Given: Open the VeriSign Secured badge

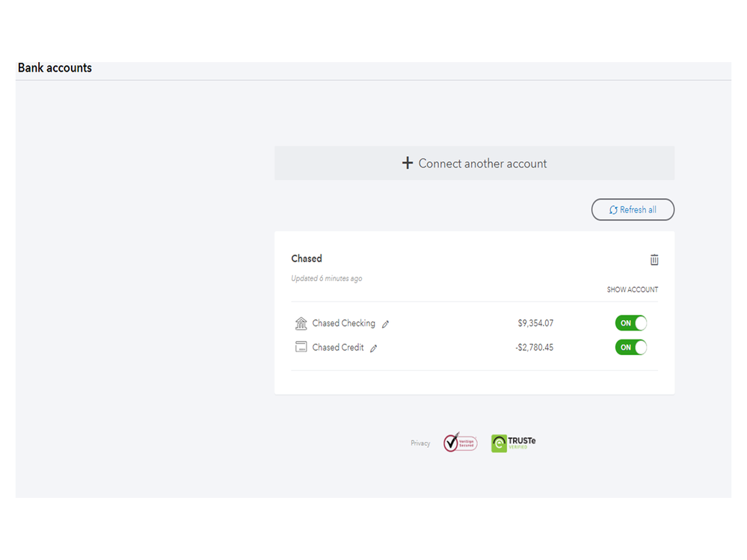Looking at the screenshot, I should [x=460, y=443].
